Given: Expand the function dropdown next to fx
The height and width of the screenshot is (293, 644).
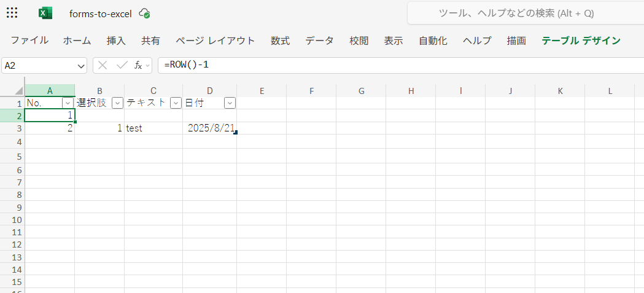Looking at the screenshot, I should pos(148,66).
